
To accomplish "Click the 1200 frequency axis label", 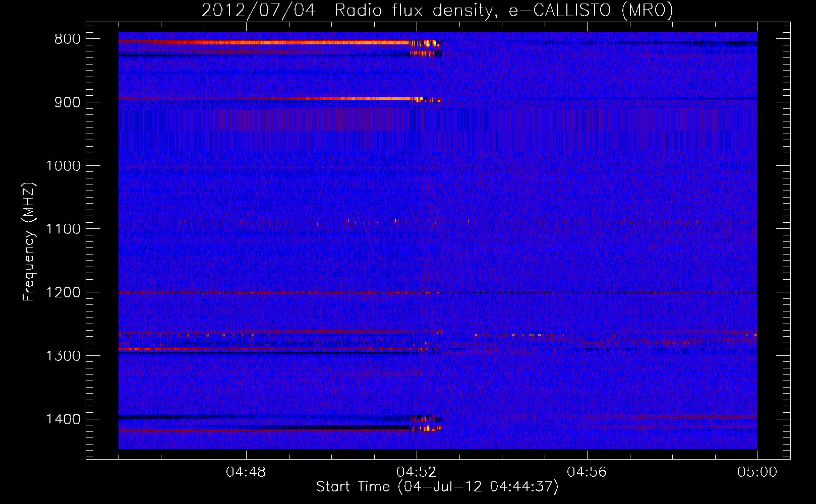I will (63, 292).
